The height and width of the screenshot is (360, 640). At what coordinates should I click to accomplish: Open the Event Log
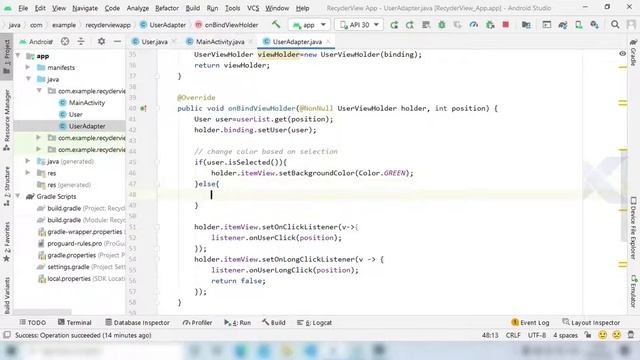(x=530, y=322)
